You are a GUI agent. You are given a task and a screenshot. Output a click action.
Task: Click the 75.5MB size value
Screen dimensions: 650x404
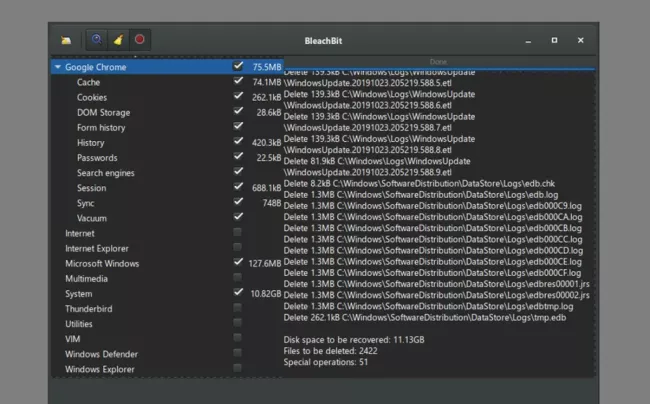click(267, 67)
